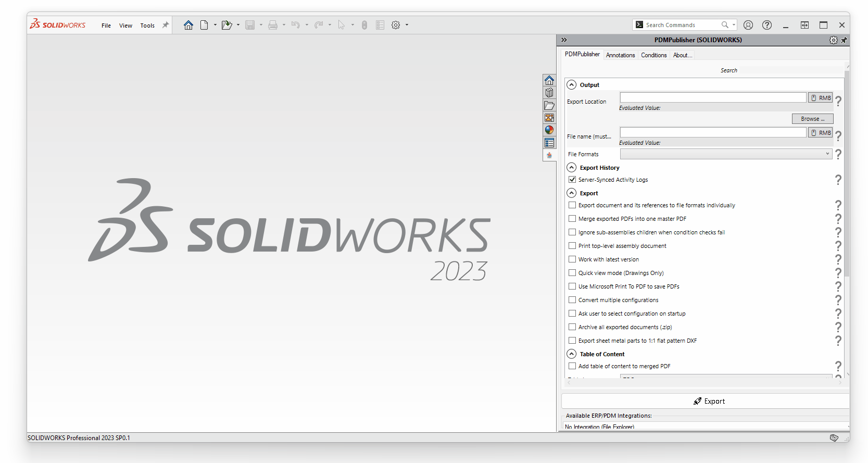This screenshot has height=463, width=868.
Task: Switch to the Conditions tab
Action: (x=653, y=55)
